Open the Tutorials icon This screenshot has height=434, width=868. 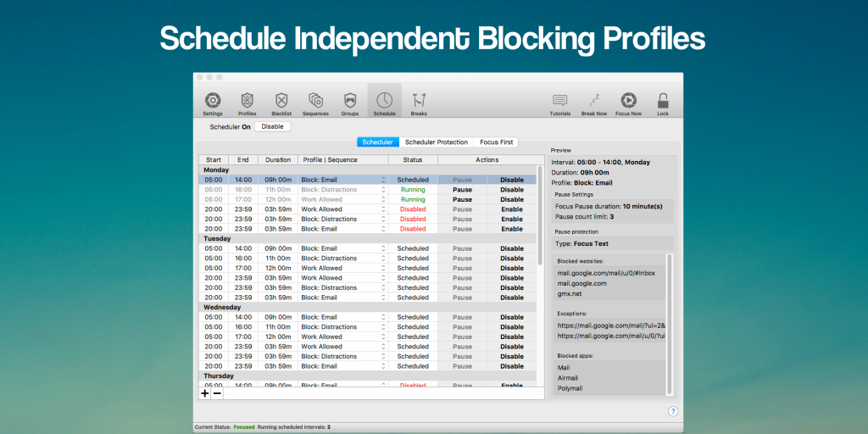click(x=559, y=100)
